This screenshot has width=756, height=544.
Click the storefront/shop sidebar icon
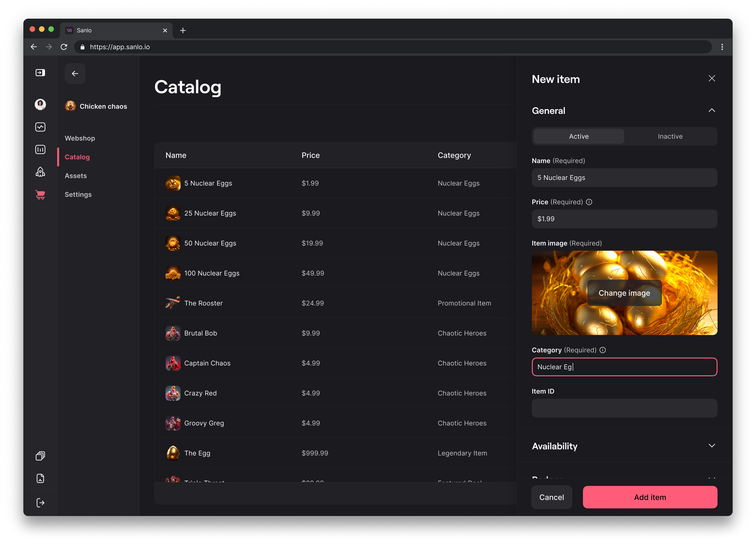[40, 195]
